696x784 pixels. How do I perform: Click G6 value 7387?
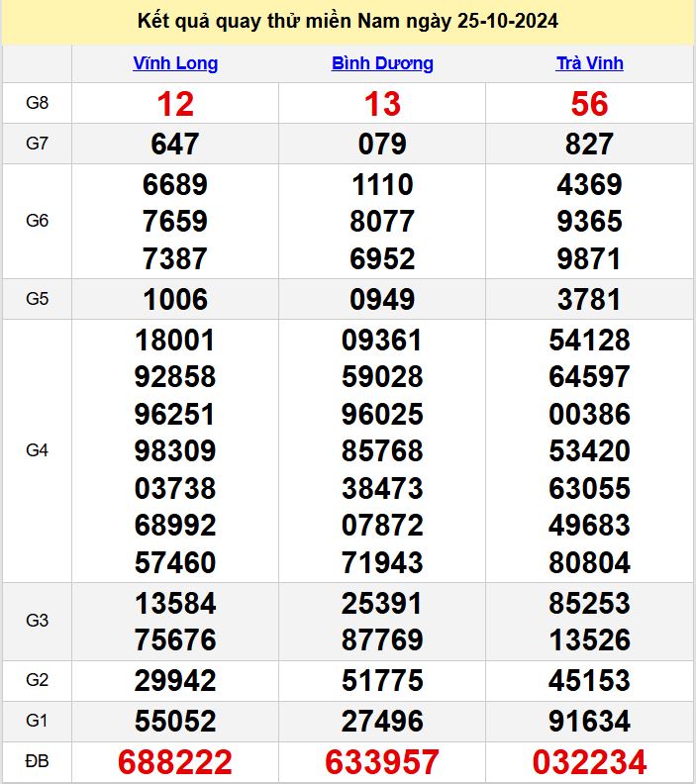click(x=175, y=259)
